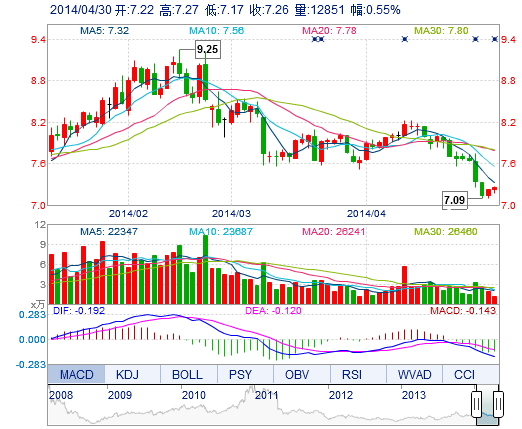Viewport: 522px width, 429px height.
Task: Open the WVAD indicator tab
Action: click(414, 375)
